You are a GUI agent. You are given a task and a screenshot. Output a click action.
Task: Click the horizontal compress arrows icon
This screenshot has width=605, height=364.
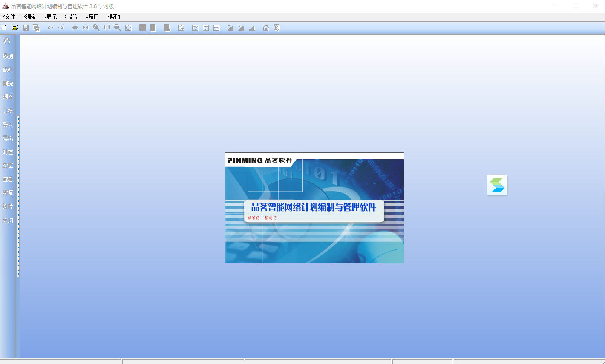point(86,28)
